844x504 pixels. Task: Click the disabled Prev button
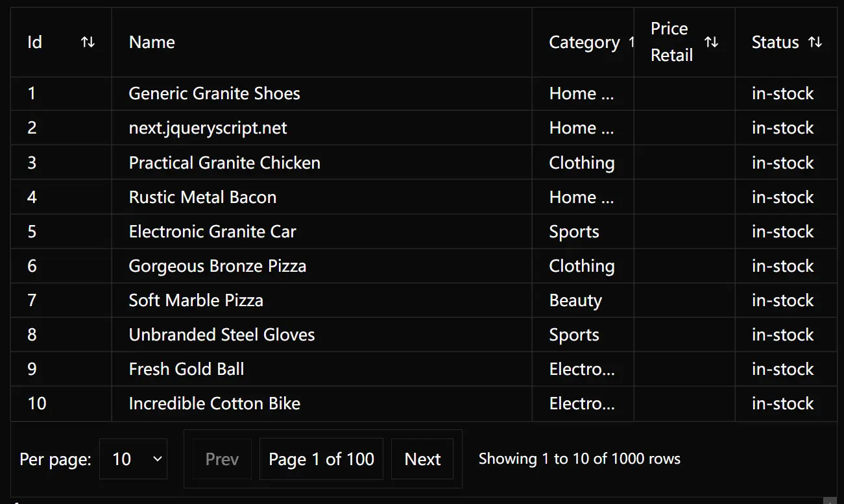(222, 459)
